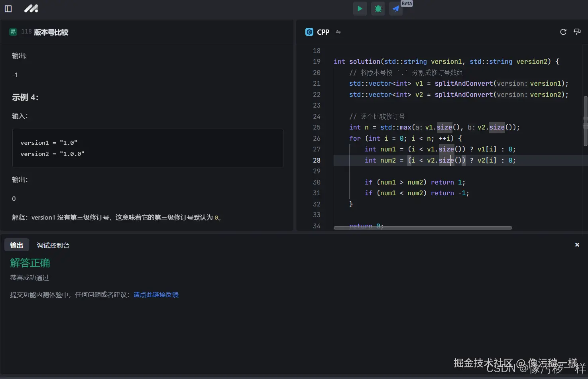The image size is (588, 379).
Task: Close the output panel
Action: tap(577, 245)
